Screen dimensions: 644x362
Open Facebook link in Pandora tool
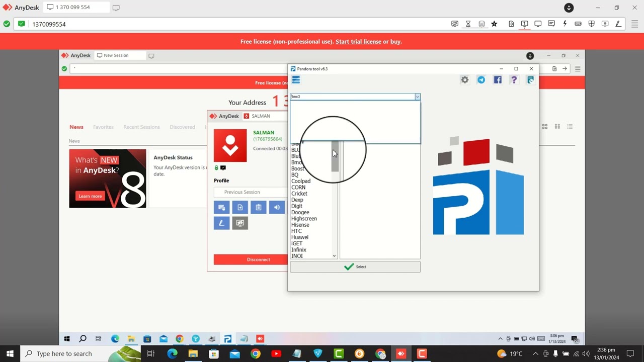click(x=498, y=80)
